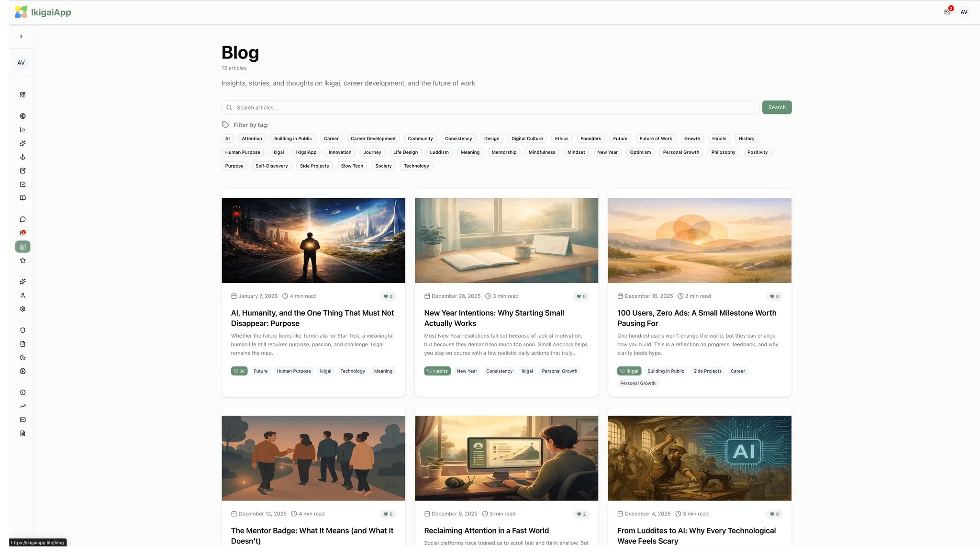The image size is (980, 557).
Task: Filter by the Society tag
Action: point(383,166)
